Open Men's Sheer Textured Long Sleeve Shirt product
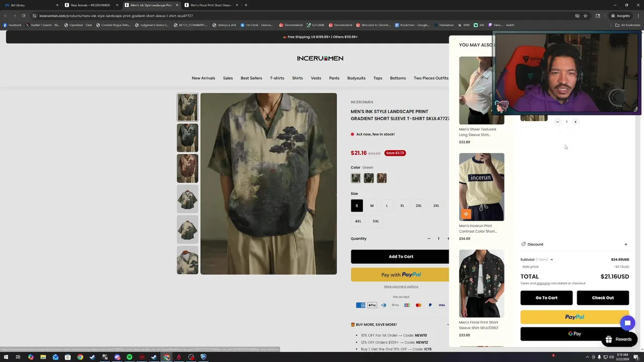Image resolution: width=644 pixels, height=362 pixels. [x=477, y=132]
